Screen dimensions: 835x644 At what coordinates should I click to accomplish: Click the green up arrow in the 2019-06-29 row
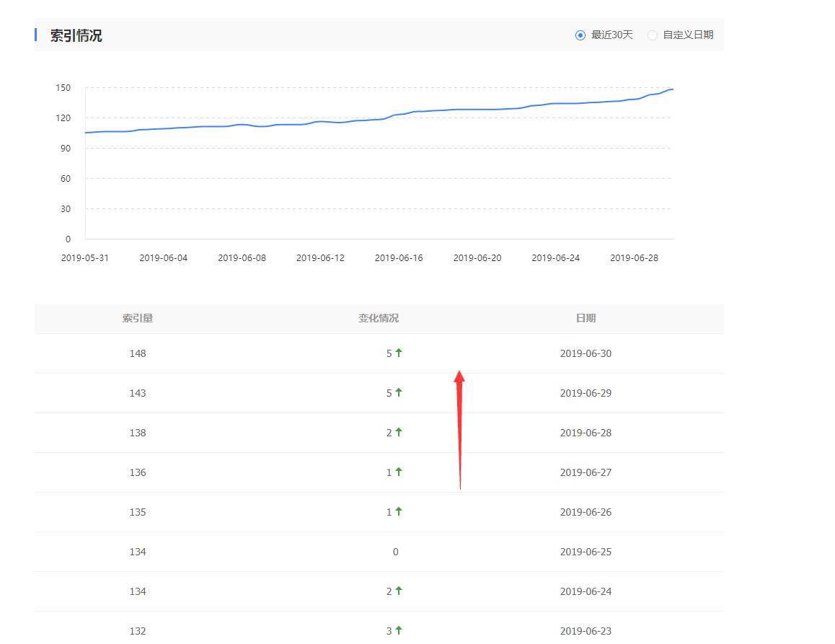399,392
